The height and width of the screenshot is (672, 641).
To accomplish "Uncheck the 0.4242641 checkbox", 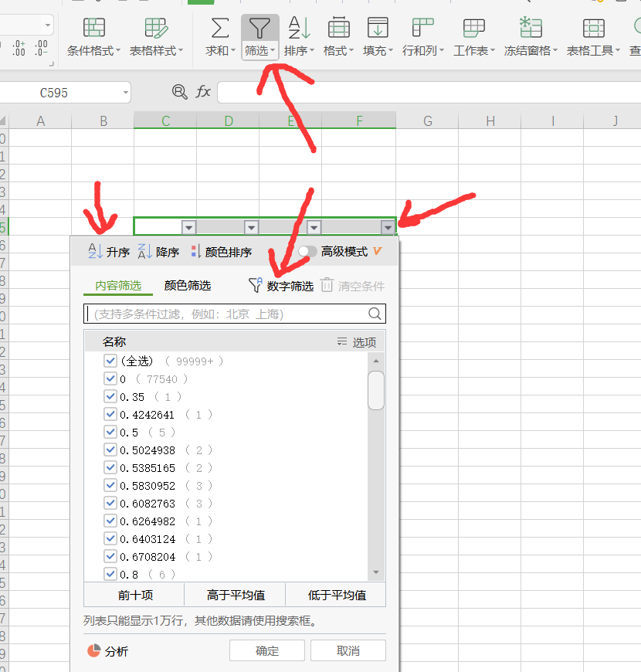I will click(x=110, y=414).
